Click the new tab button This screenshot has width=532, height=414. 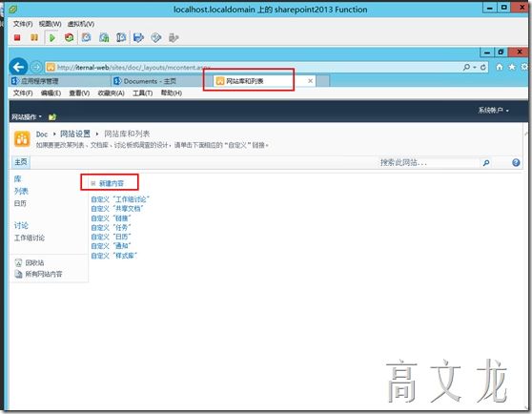point(322,81)
